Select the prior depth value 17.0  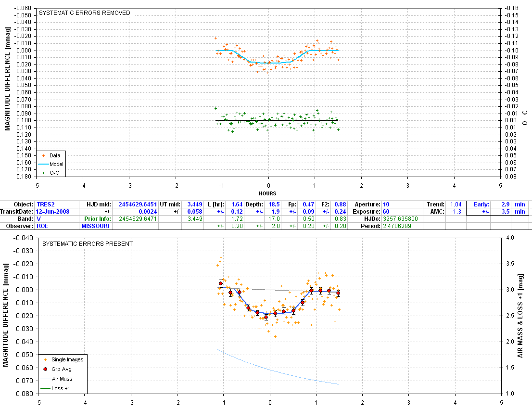tap(274, 219)
